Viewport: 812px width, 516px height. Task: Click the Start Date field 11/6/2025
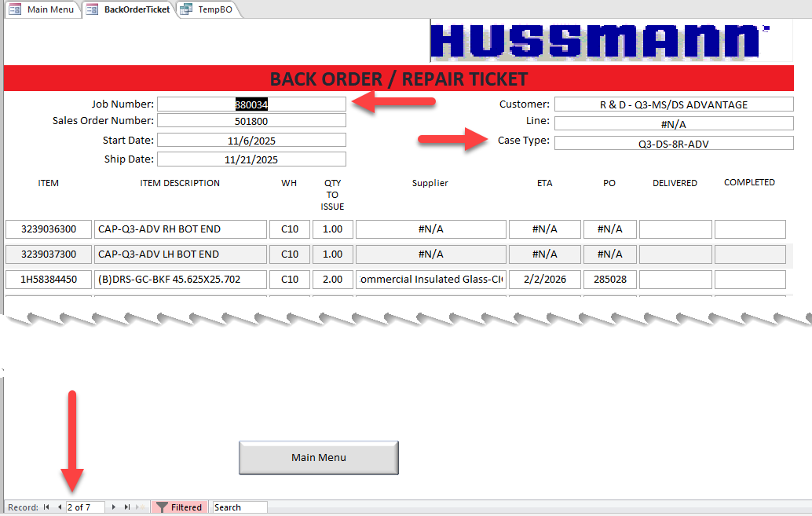click(251, 141)
